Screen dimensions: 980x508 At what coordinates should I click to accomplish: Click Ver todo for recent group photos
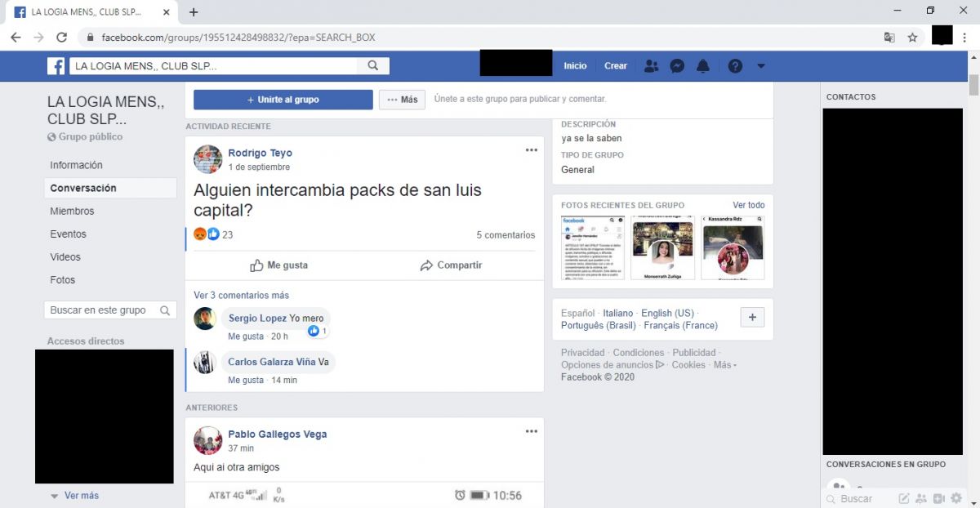click(749, 205)
